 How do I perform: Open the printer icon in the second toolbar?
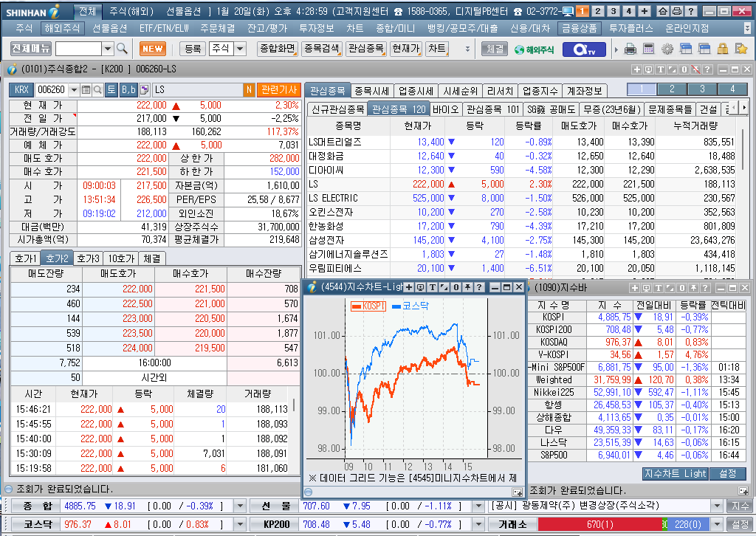click(x=630, y=49)
